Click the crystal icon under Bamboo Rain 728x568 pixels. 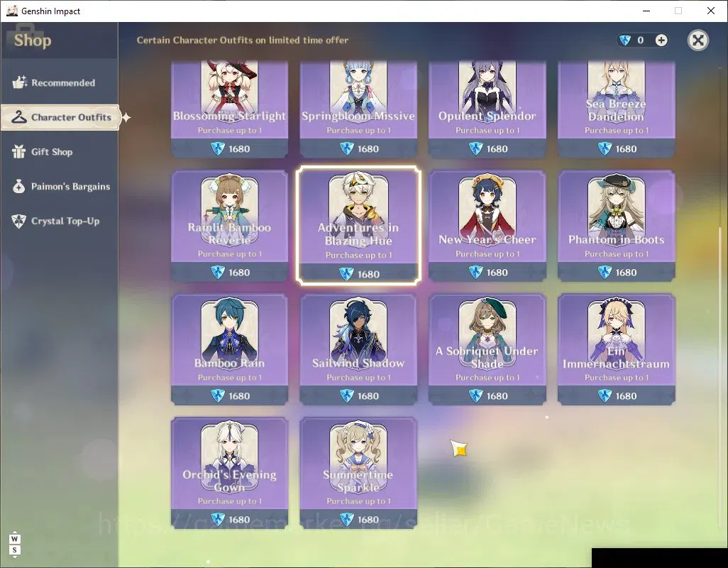click(218, 395)
